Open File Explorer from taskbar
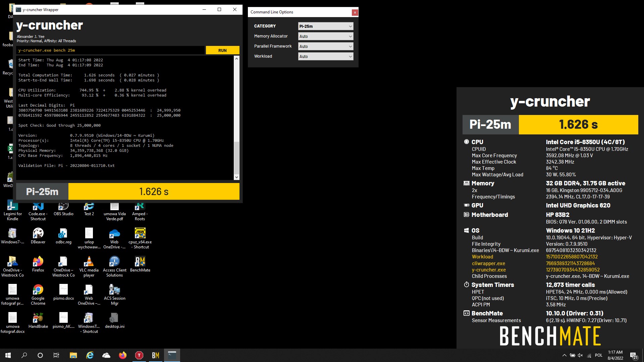Screen dimensions: 644x362 pos(73,355)
